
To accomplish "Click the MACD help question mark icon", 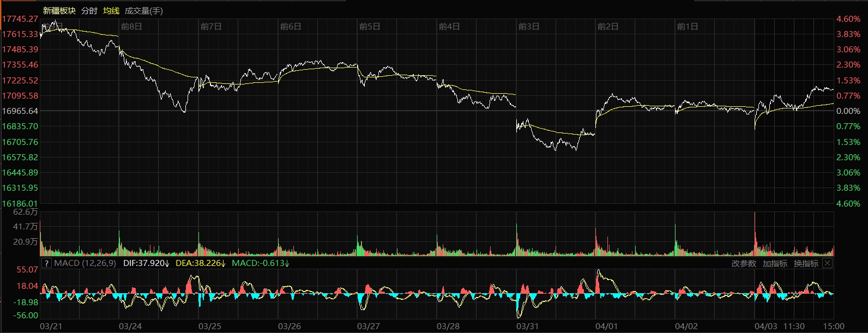I will coord(47,263).
